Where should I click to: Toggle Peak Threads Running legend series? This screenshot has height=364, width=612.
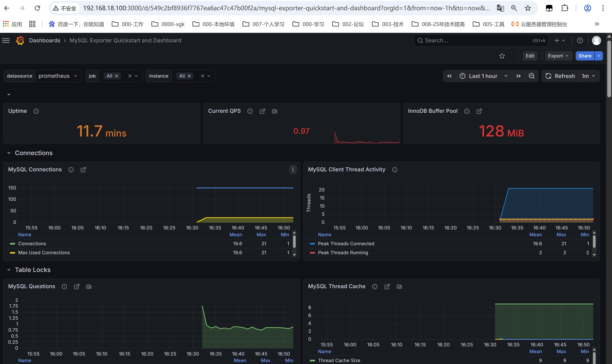[343, 253]
